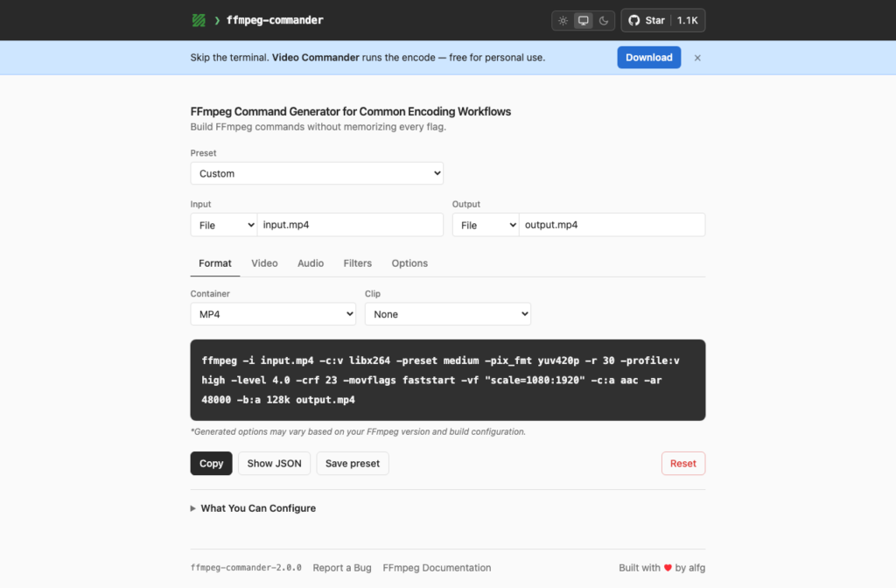Copy the generated ffmpeg command
The height and width of the screenshot is (588, 896).
(211, 463)
